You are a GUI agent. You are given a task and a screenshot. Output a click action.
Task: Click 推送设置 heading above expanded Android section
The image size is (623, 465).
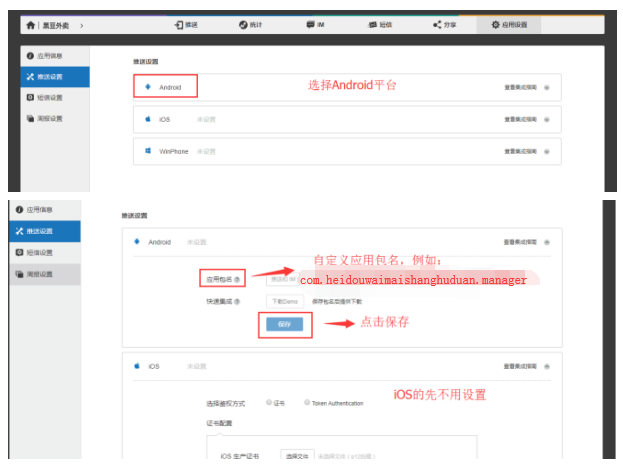click(134, 216)
